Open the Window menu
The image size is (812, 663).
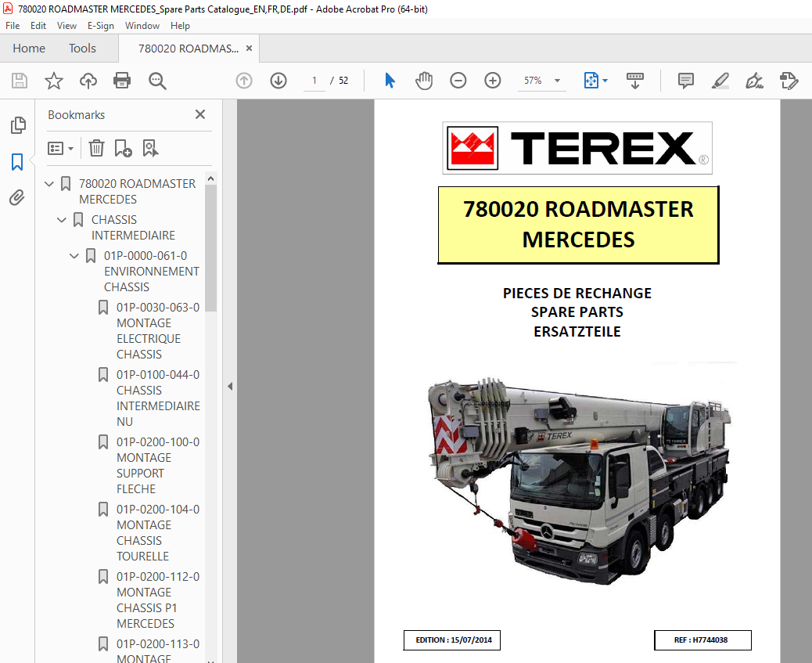tap(142, 26)
